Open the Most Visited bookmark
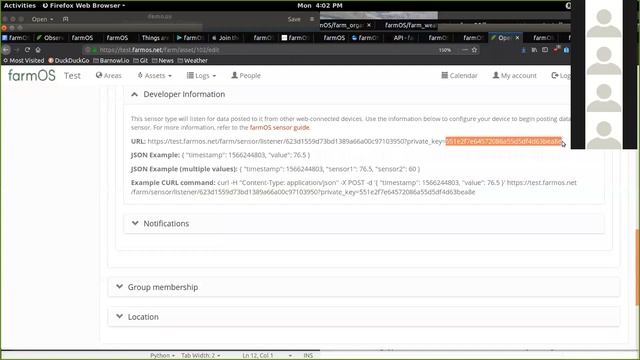This screenshot has height=360, width=640. point(24,60)
